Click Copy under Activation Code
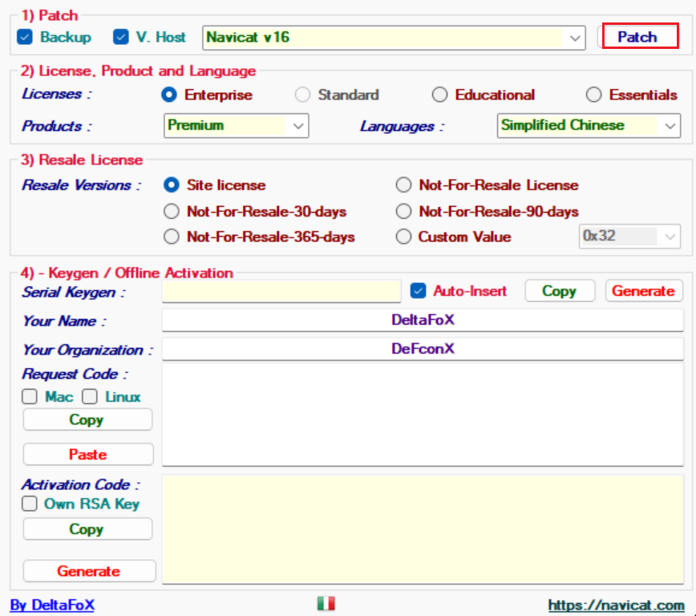 pos(87,529)
